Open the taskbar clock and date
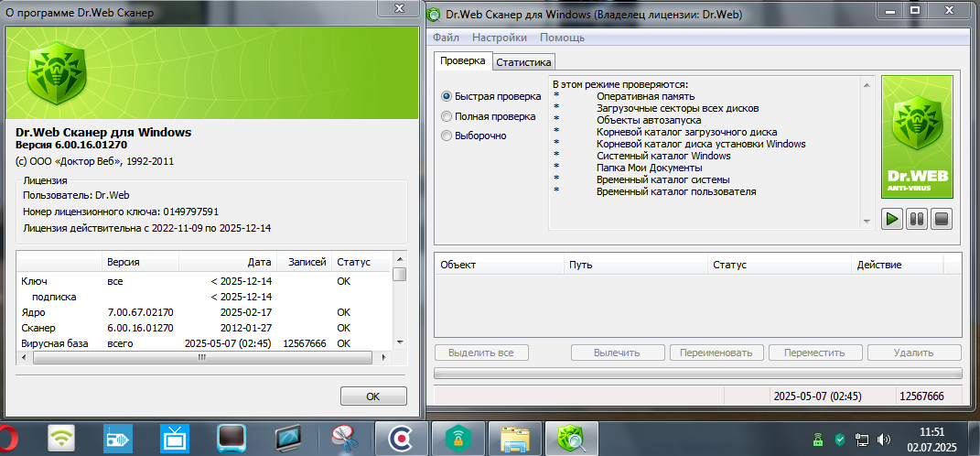This screenshot has width=980, height=456. [932, 440]
